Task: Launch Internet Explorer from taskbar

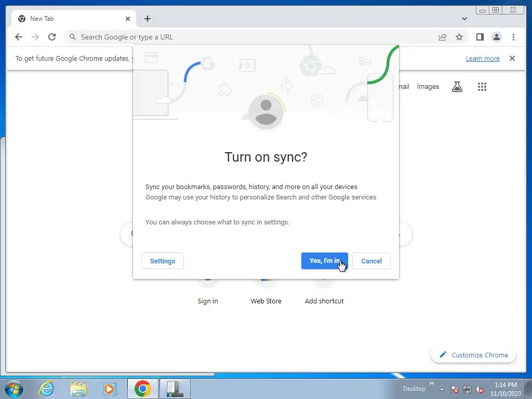Action: pyautogui.click(x=46, y=389)
